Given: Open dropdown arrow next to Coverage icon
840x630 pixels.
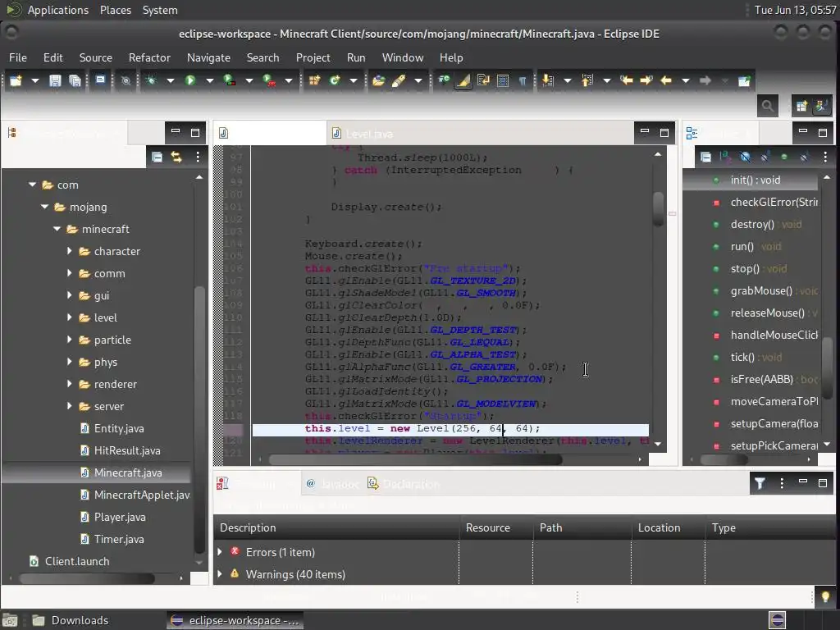Looking at the screenshot, I should tap(249, 81).
